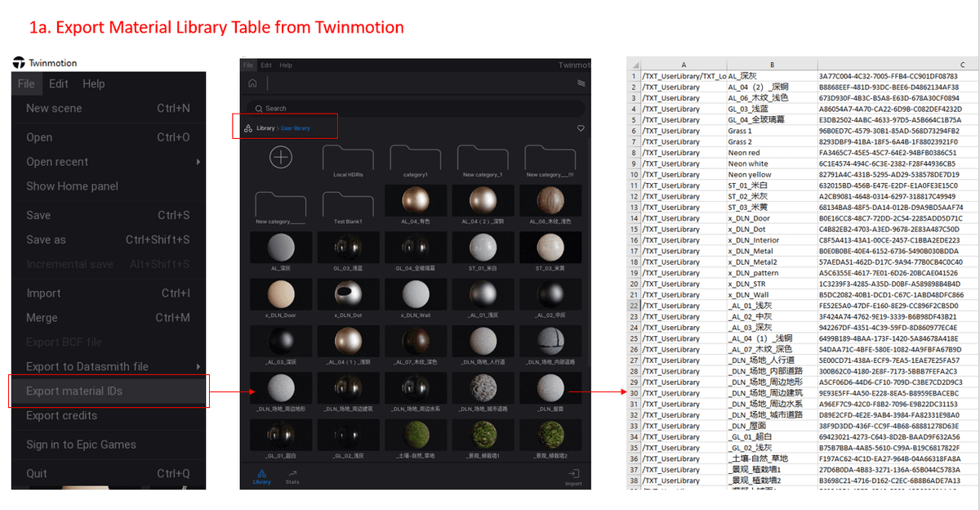
Task: Click Help in the library panel menu bar
Action: point(286,65)
